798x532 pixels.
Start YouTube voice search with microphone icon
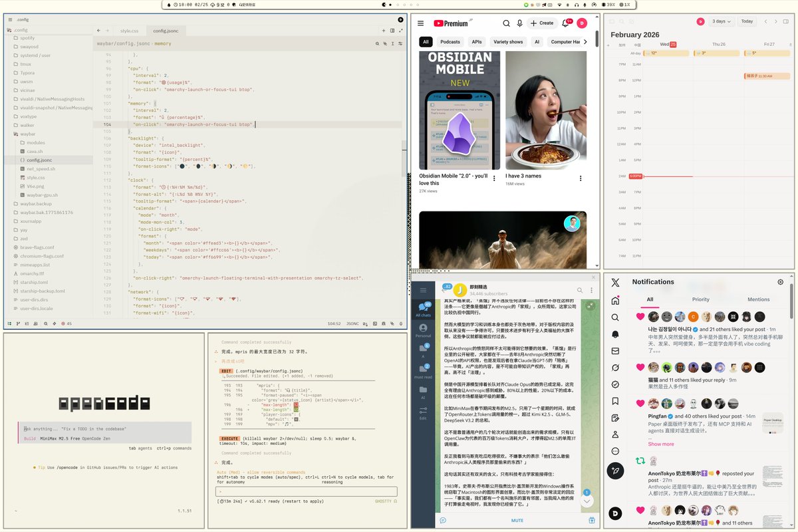point(520,23)
